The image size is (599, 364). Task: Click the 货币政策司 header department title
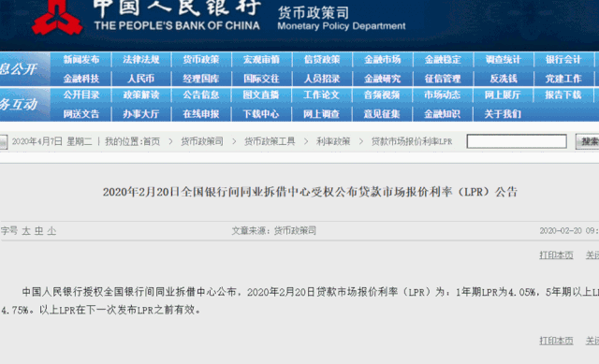314,12
